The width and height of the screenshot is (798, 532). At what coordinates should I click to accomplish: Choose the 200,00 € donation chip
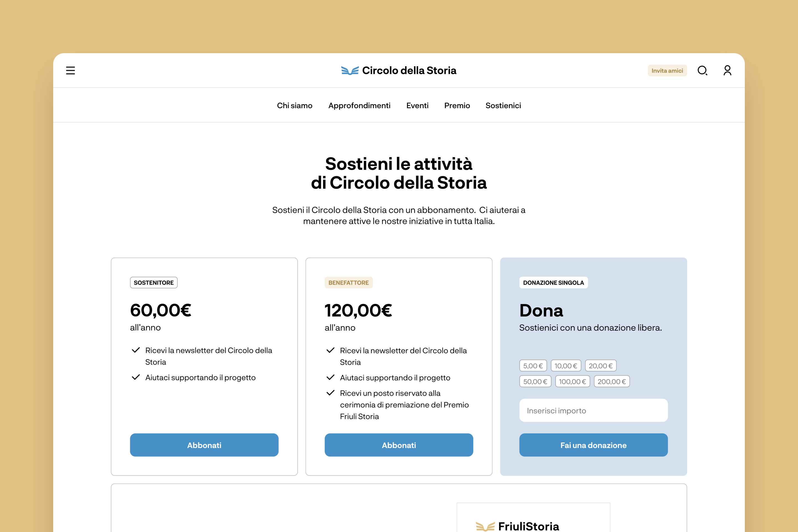(x=612, y=381)
